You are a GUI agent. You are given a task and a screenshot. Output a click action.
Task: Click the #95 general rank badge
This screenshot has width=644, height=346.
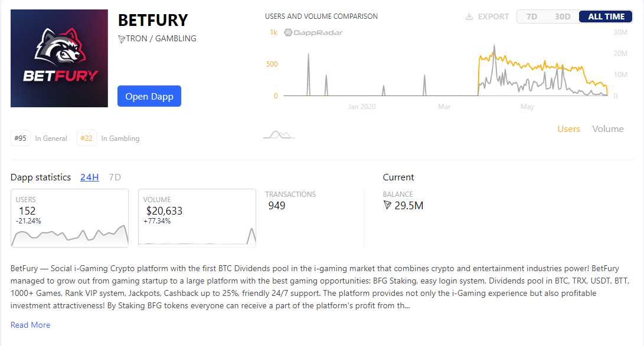click(21, 139)
